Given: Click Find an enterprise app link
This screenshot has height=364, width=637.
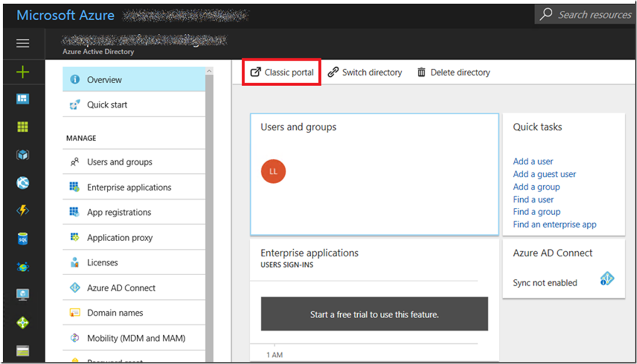Looking at the screenshot, I should (x=554, y=224).
